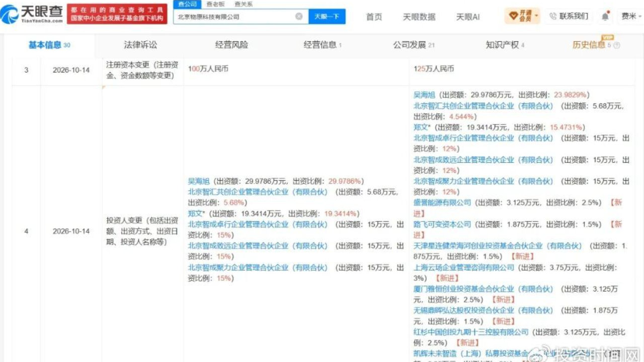Click the 29.9786% ratio in the before-change column

click(345, 181)
